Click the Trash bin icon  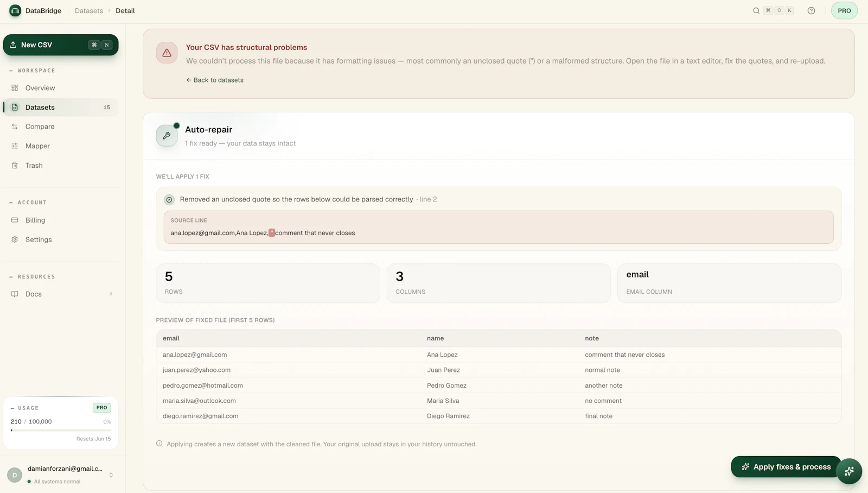click(x=15, y=166)
